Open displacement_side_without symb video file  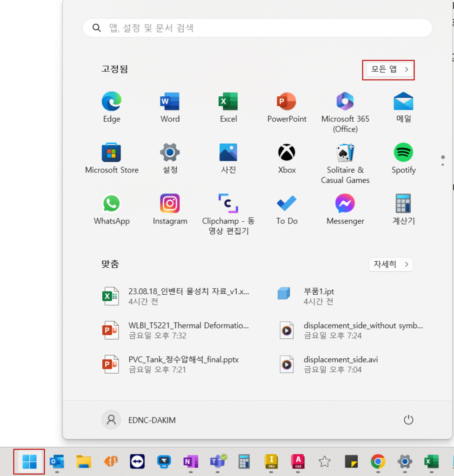351,331
